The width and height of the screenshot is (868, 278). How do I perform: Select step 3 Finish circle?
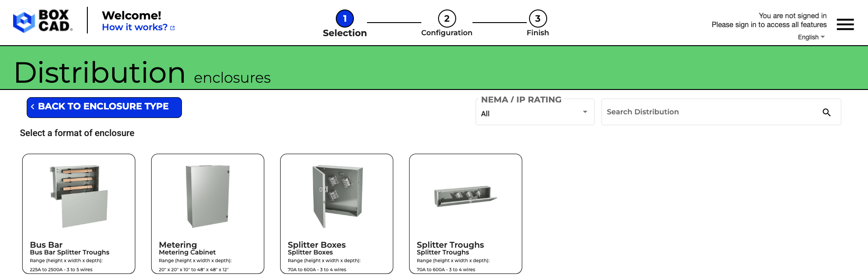point(538,19)
